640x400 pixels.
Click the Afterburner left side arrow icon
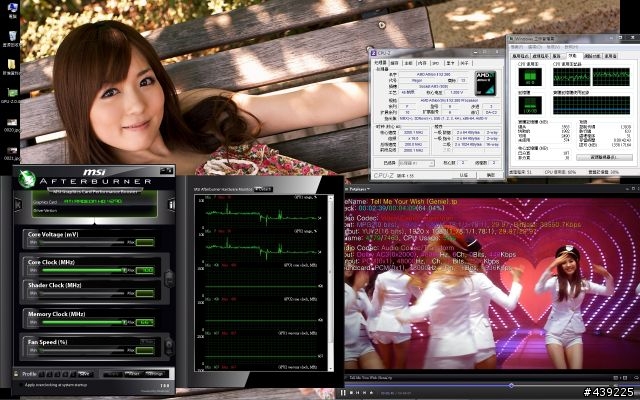18,204
